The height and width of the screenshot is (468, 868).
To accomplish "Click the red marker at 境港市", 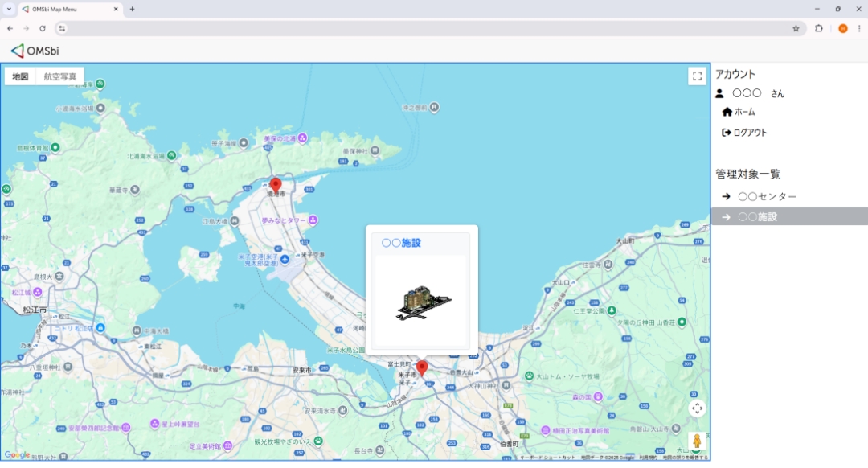I will point(276,185).
